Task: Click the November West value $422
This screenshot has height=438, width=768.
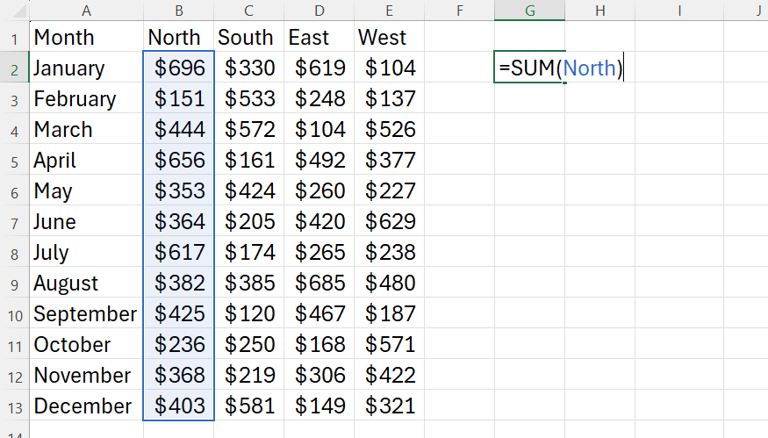Action: (x=389, y=375)
